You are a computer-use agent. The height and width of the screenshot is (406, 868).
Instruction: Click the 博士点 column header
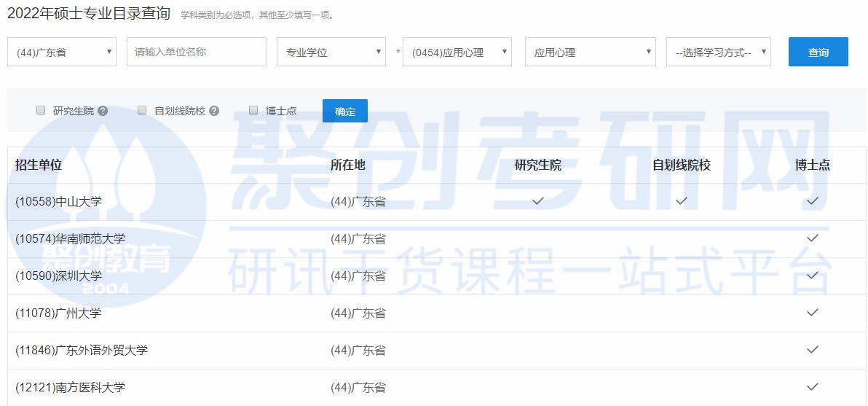(x=813, y=165)
